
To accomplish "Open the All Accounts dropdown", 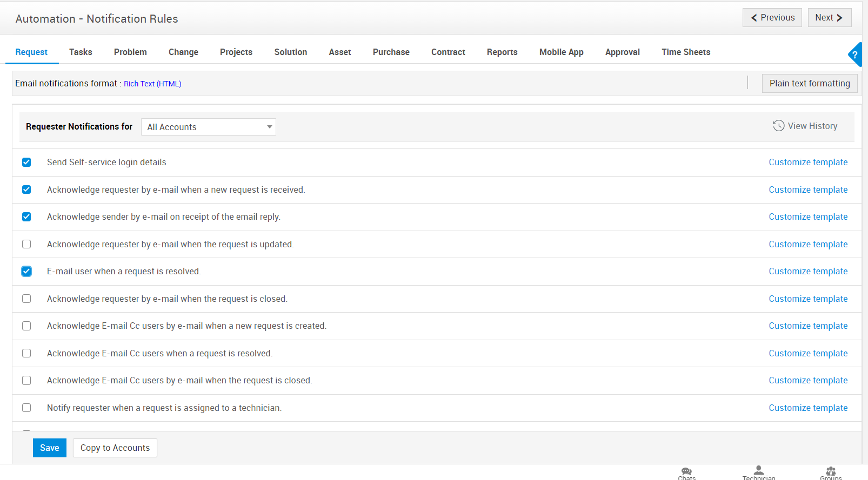I will point(208,127).
